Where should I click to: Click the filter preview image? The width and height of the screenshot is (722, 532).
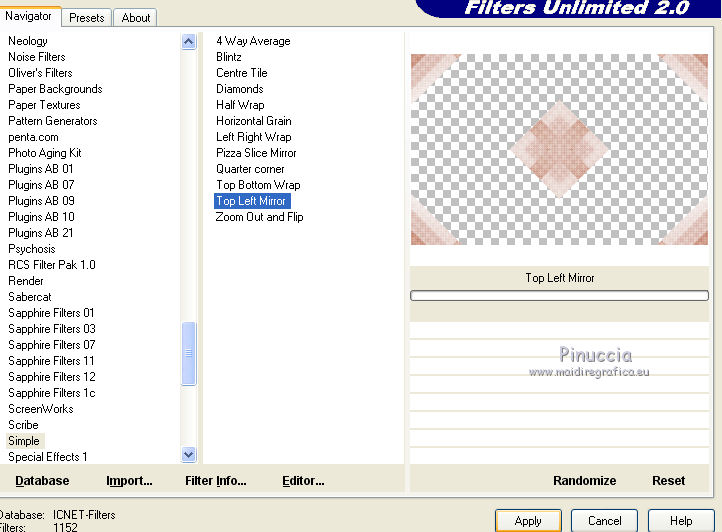tap(559, 149)
